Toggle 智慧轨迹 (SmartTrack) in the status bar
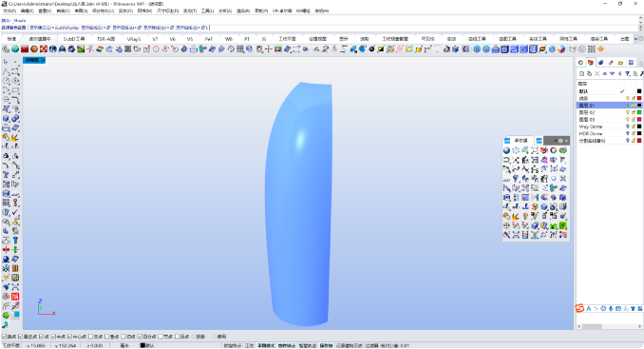Screen dimensions: 644x349 coord(307,346)
